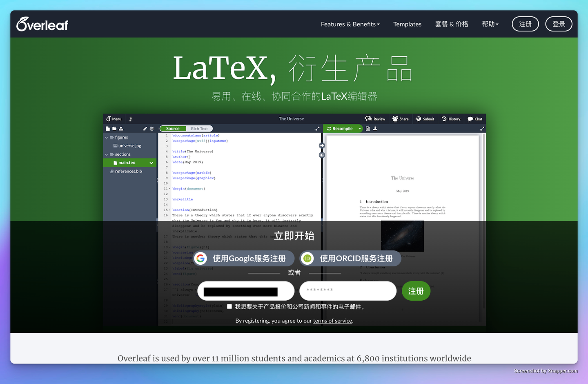
Task: Open the Templates menu item
Action: [x=407, y=24]
